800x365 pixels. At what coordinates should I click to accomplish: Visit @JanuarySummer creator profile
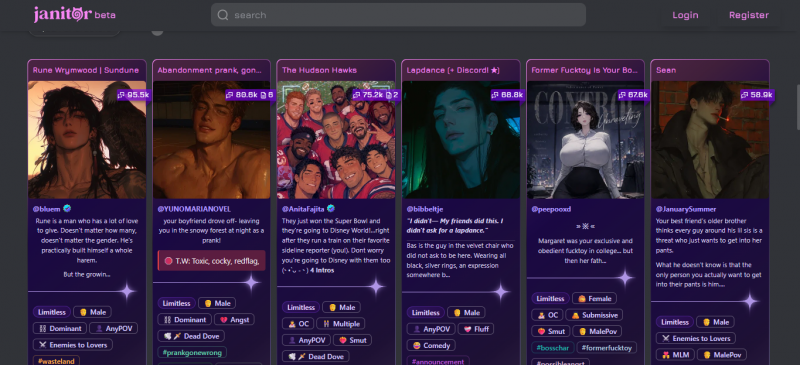click(x=686, y=209)
